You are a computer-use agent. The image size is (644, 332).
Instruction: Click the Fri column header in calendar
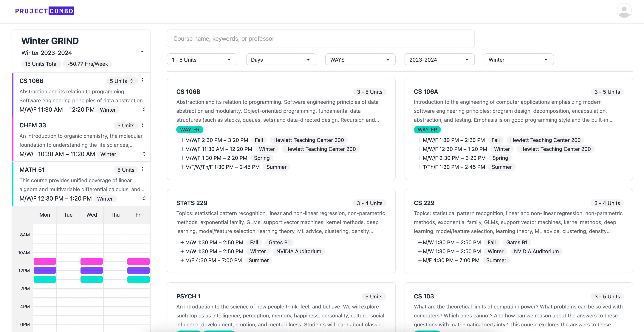coord(139,215)
